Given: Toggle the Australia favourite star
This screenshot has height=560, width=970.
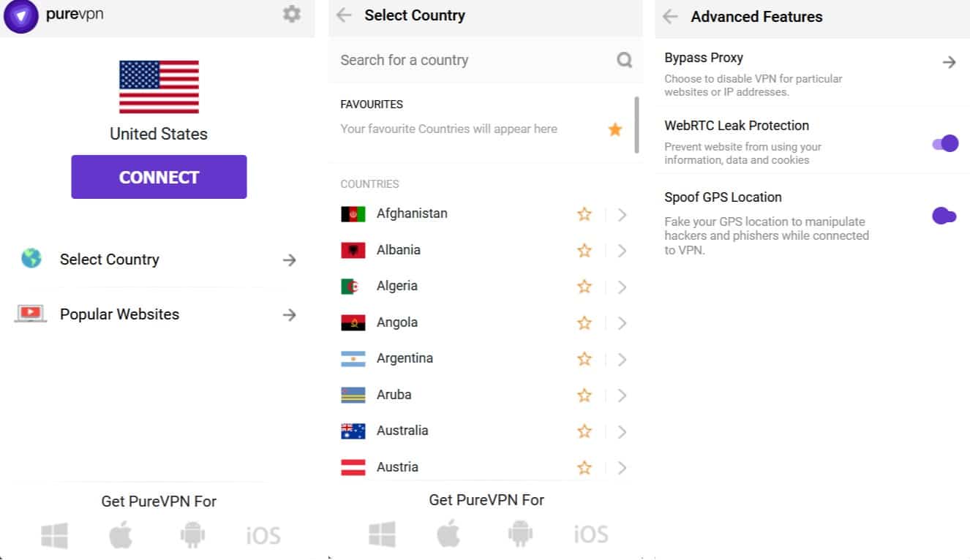Looking at the screenshot, I should click(x=584, y=431).
